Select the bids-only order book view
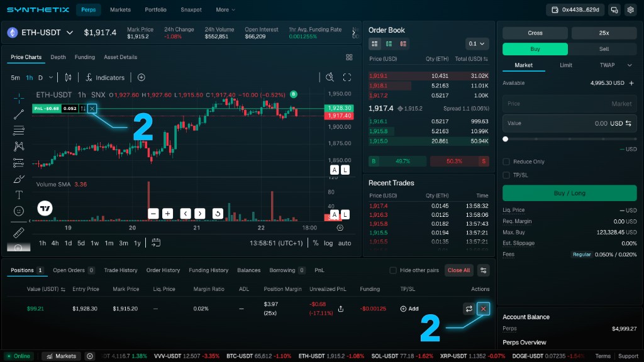644x362 pixels. coord(389,43)
